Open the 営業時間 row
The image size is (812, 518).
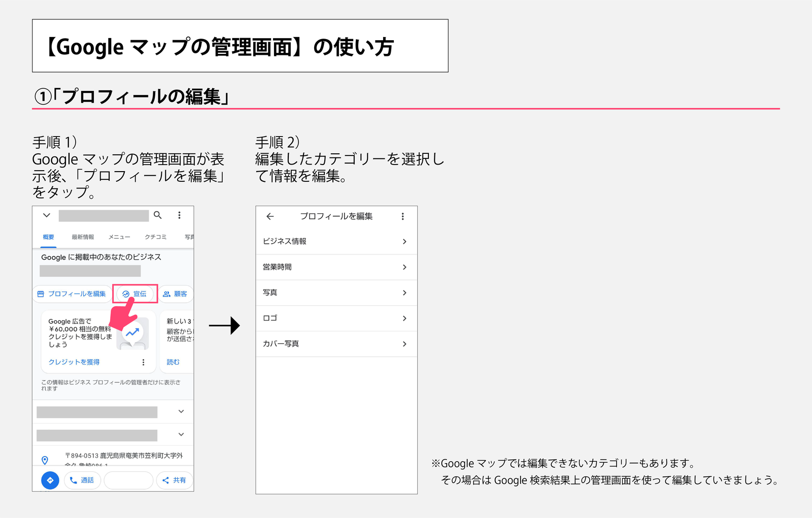(x=336, y=267)
